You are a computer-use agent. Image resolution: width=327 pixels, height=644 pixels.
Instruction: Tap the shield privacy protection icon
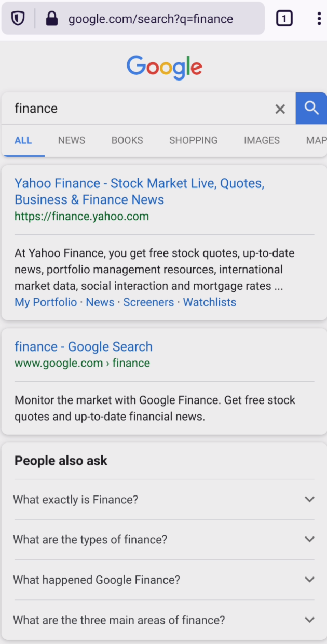[18, 19]
